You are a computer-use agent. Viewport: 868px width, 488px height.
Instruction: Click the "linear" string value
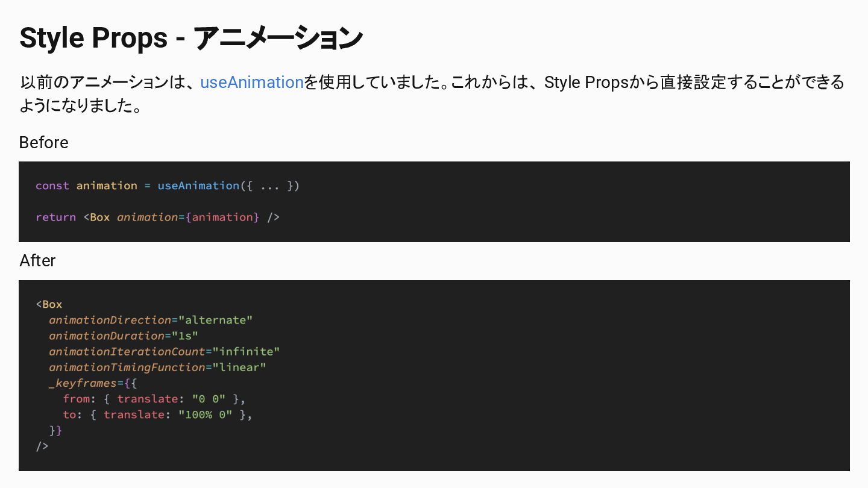239,367
